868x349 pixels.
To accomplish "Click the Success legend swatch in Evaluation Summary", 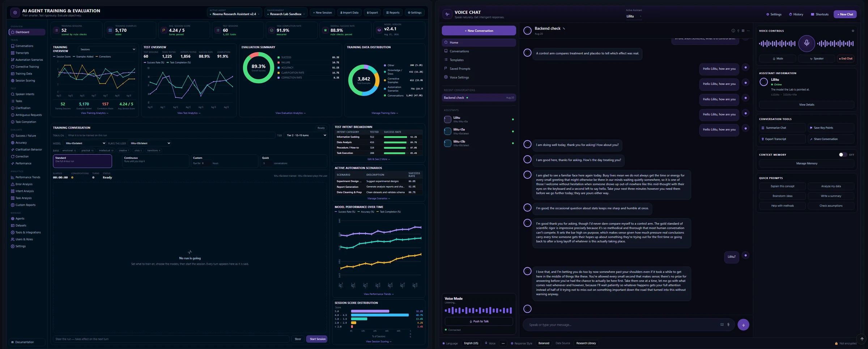I will coord(278,58).
